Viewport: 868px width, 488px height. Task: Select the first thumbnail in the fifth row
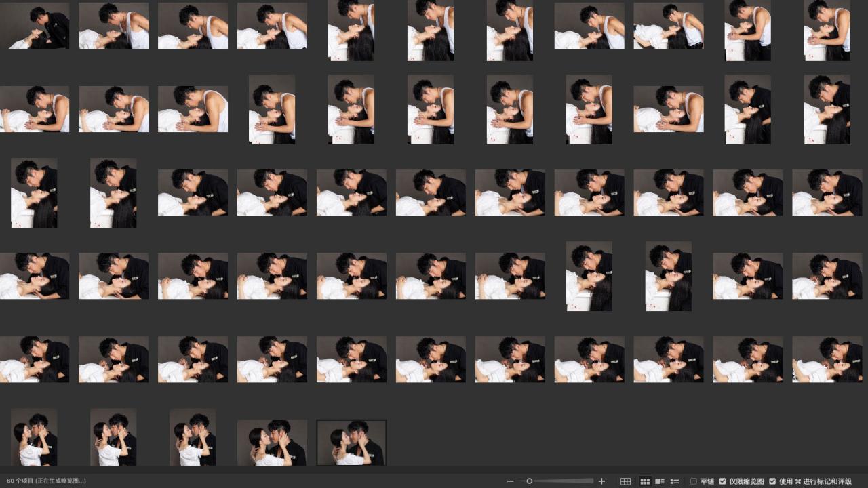[35, 359]
